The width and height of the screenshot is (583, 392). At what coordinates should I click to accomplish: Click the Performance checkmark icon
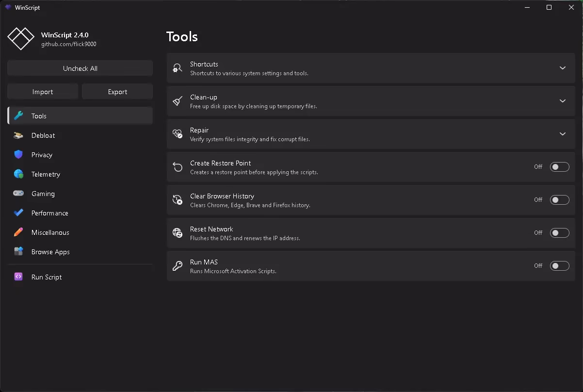coord(18,213)
